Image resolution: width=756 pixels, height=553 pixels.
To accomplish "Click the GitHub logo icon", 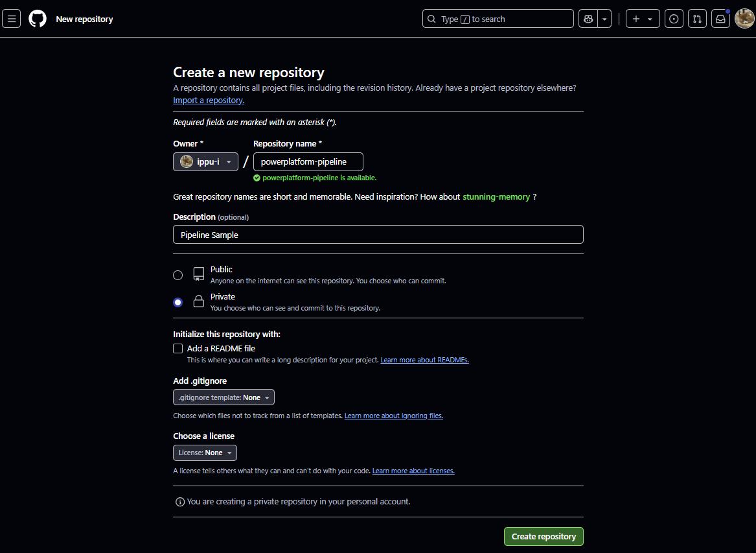I will [x=37, y=18].
